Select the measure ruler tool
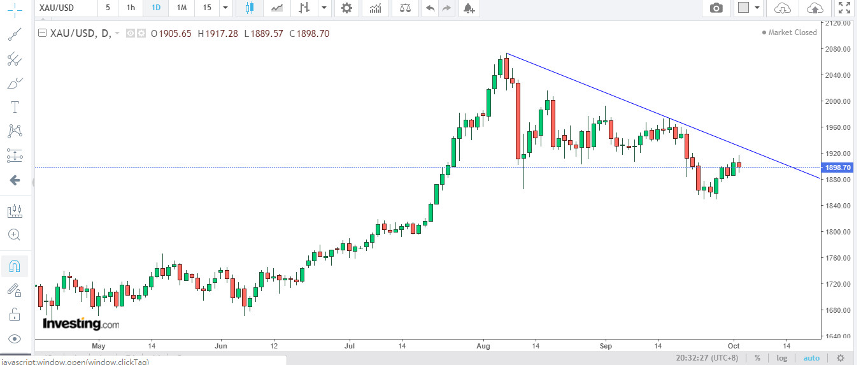This screenshot has width=868, height=365. (14, 211)
